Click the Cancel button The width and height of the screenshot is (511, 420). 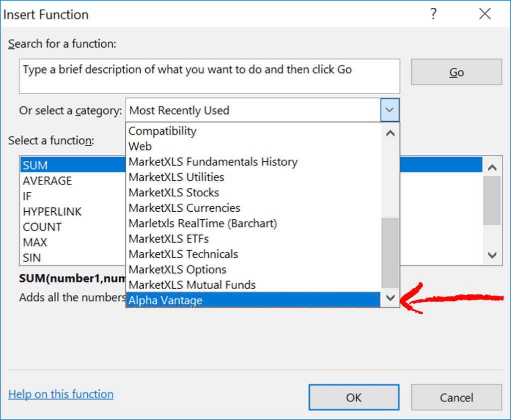[456, 397]
